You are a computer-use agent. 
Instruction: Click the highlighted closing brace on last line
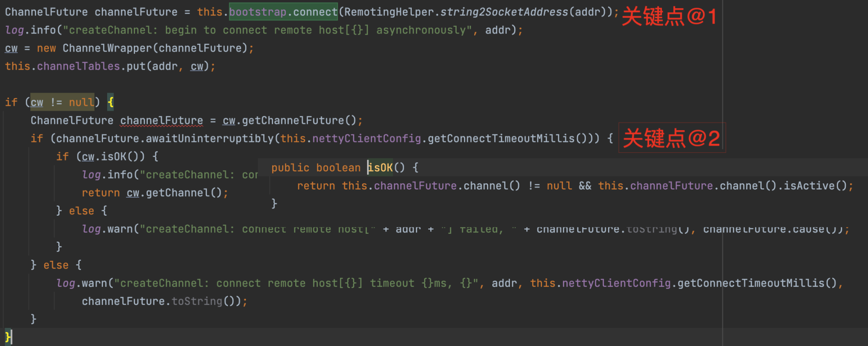[7, 337]
